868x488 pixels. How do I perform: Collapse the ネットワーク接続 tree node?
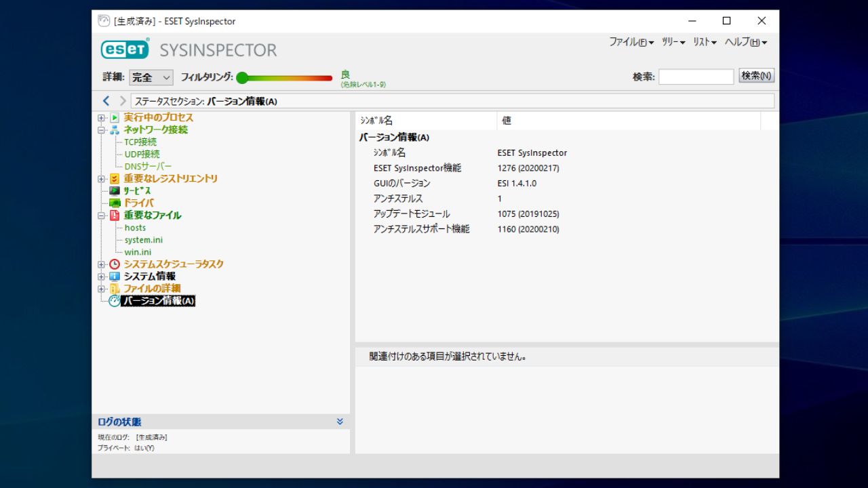click(x=102, y=130)
